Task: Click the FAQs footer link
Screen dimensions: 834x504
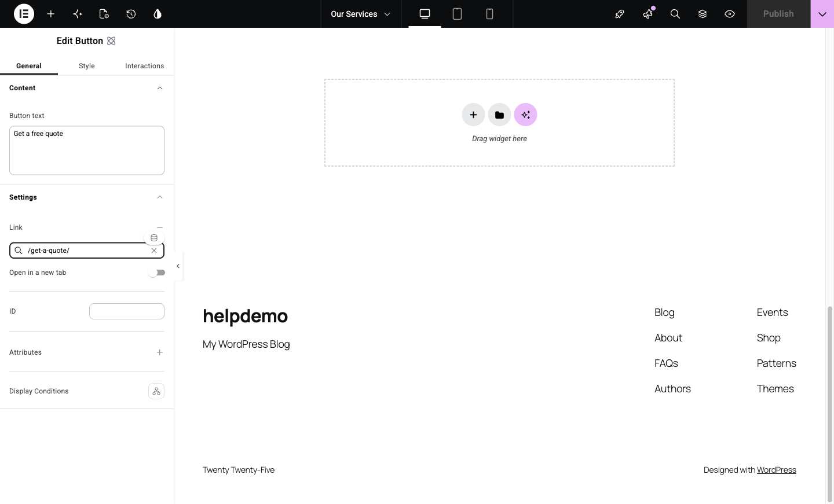Action: [x=666, y=363]
